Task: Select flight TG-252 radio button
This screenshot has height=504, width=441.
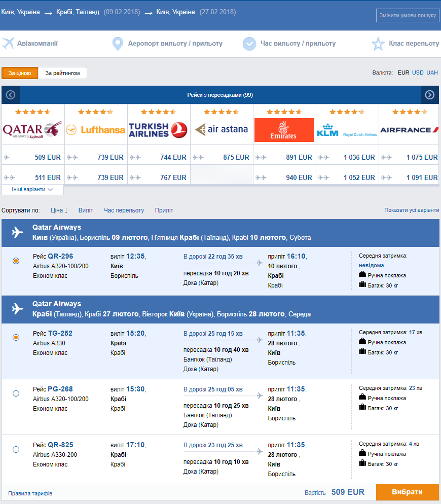Action: tap(16, 337)
